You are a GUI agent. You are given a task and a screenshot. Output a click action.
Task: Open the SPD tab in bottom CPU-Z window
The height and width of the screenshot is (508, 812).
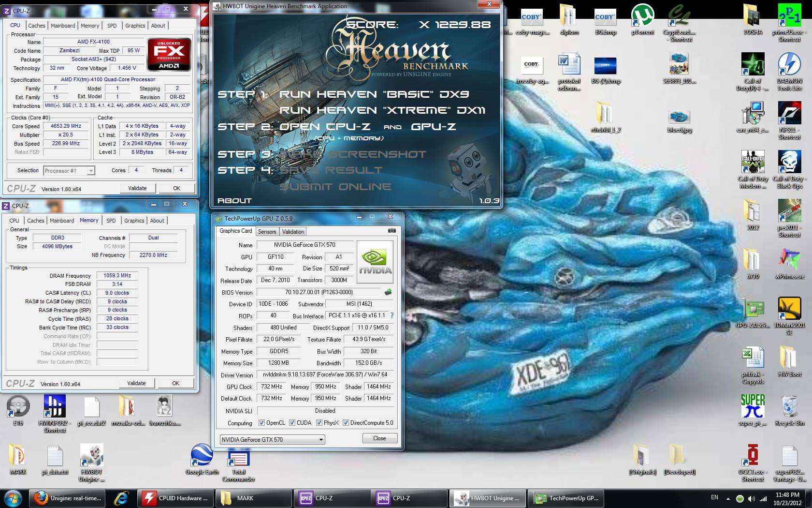point(111,221)
